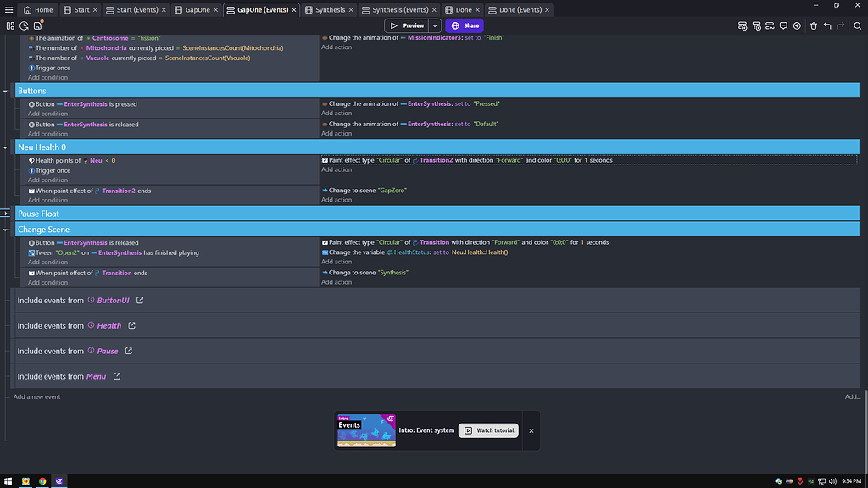Open the Watch tutorial button in the banner
868x488 pixels.
[x=488, y=430]
